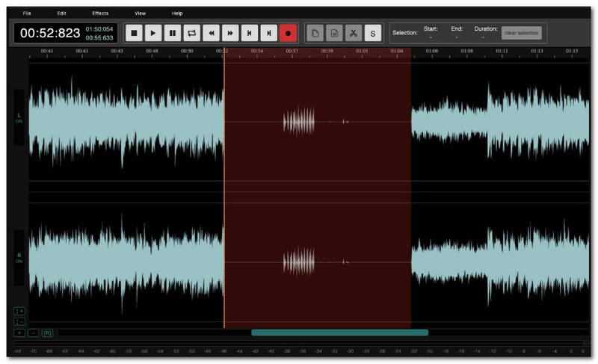The image size is (598, 364).
Task: Stop playback with the Stop button
Action: coord(134,33)
